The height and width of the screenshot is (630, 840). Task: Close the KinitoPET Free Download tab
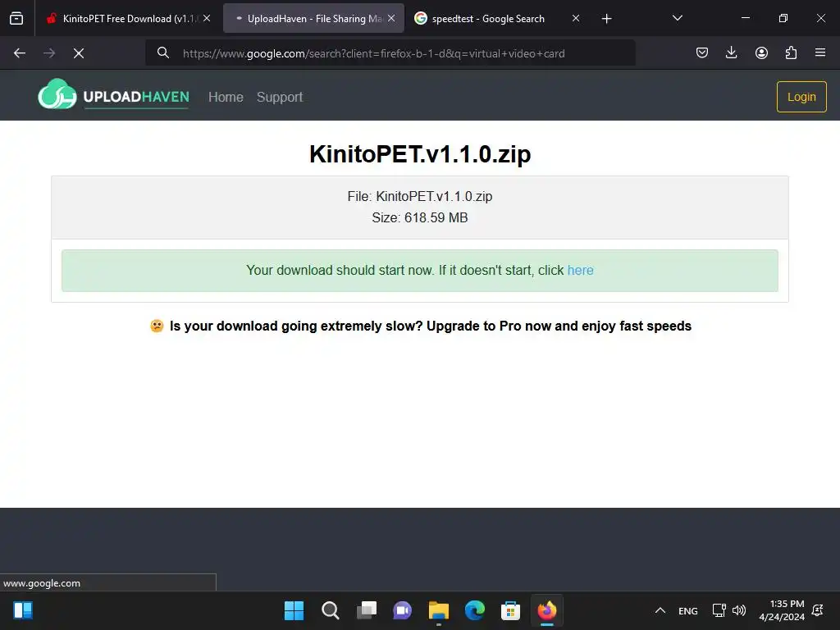(207, 18)
